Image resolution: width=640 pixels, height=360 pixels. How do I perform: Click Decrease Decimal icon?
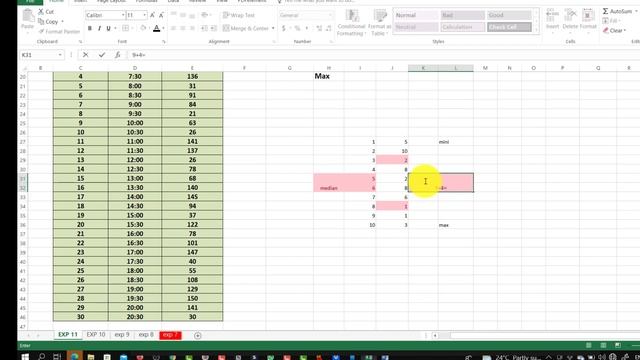click(329, 28)
